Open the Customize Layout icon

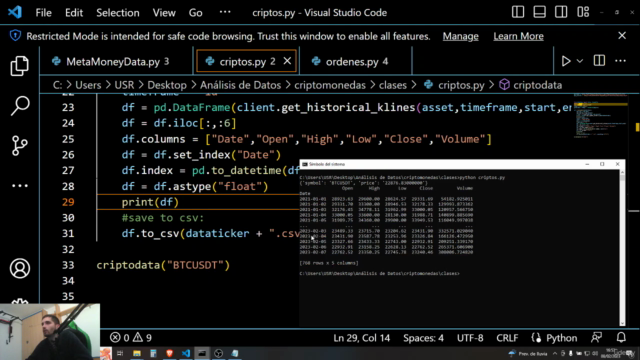(x=583, y=12)
